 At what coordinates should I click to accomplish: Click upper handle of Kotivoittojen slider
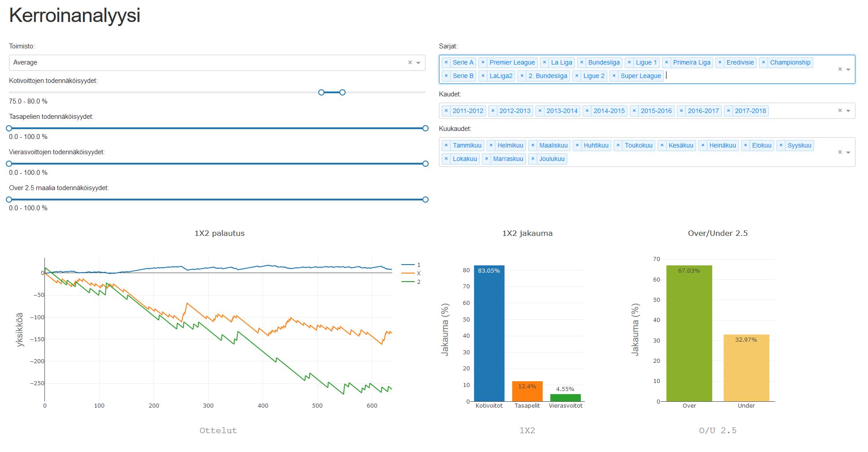click(x=342, y=92)
